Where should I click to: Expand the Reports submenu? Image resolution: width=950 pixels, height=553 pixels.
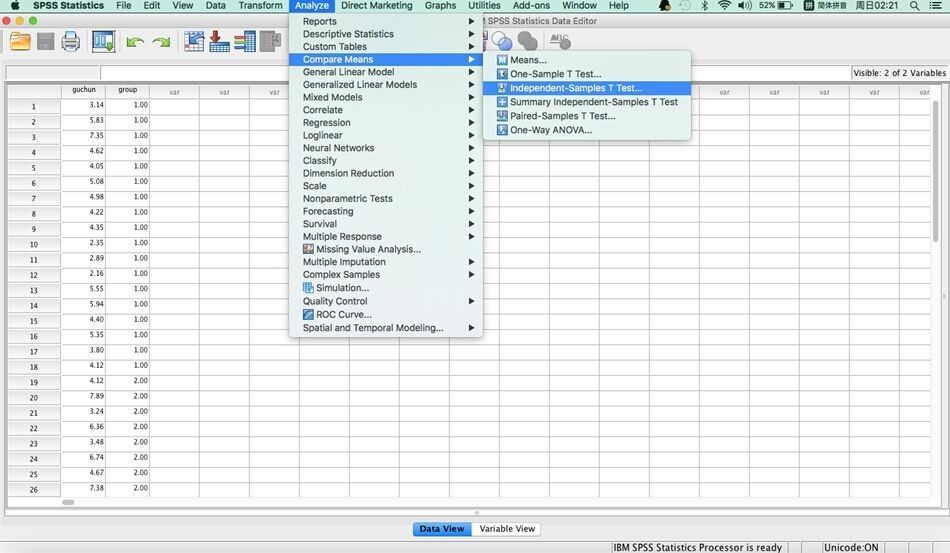pyautogui.click(x=386, y=21)
